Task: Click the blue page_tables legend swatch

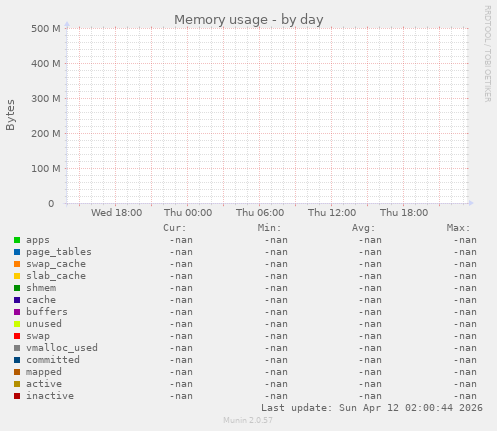Action: click(17, 252)
